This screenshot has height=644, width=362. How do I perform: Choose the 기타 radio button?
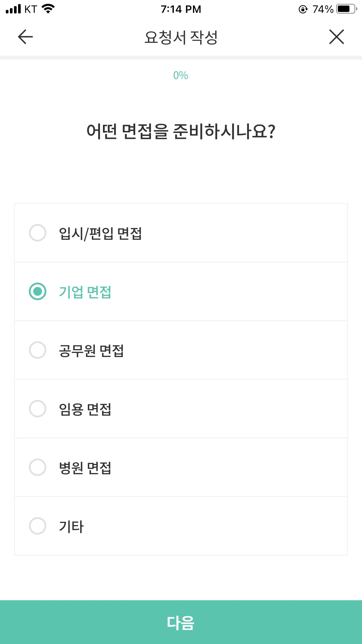[x=38, y=526]
